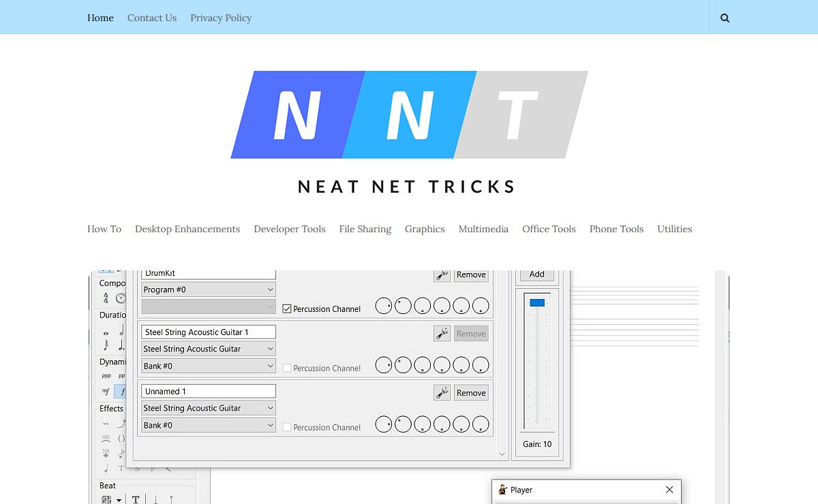
Task: Open Steel String Acoustic Guitar dropdown under Unnamed 1
Action: 208,408
